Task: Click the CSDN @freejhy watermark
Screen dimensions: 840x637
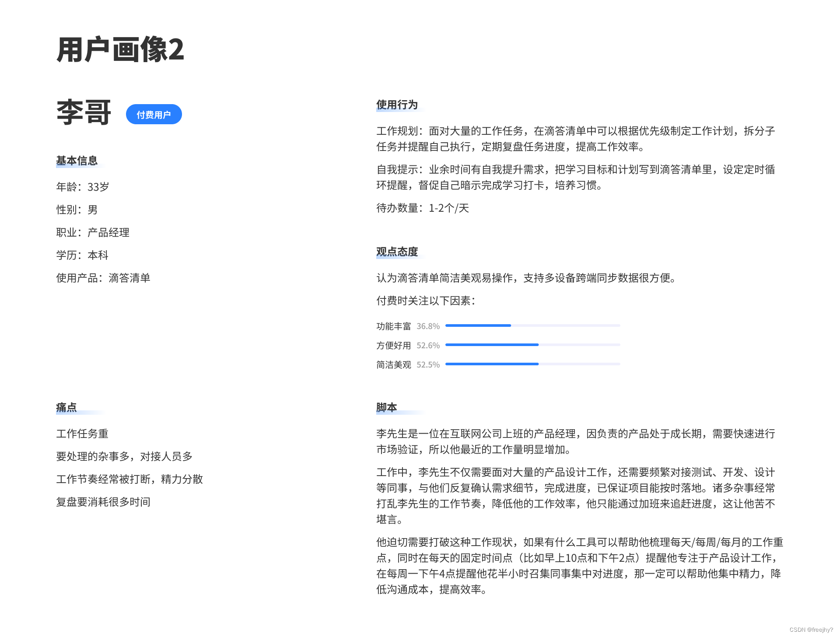Action: (x=811, y=630)
